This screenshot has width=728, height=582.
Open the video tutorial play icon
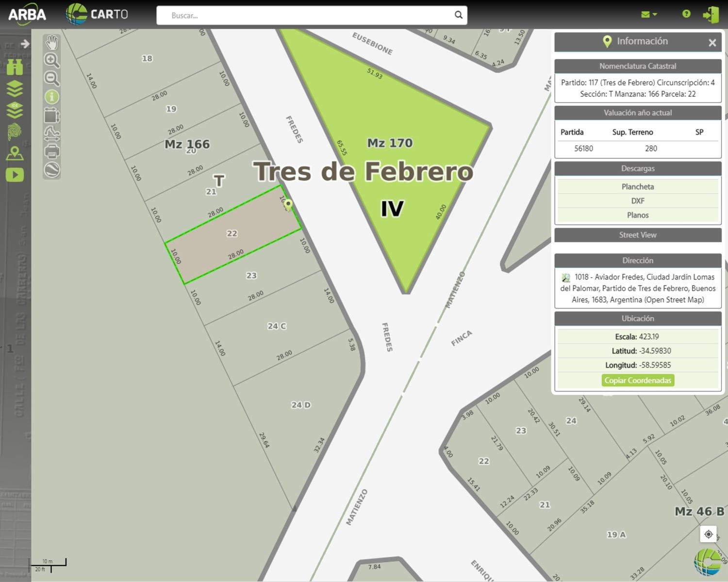coord(15,175)
